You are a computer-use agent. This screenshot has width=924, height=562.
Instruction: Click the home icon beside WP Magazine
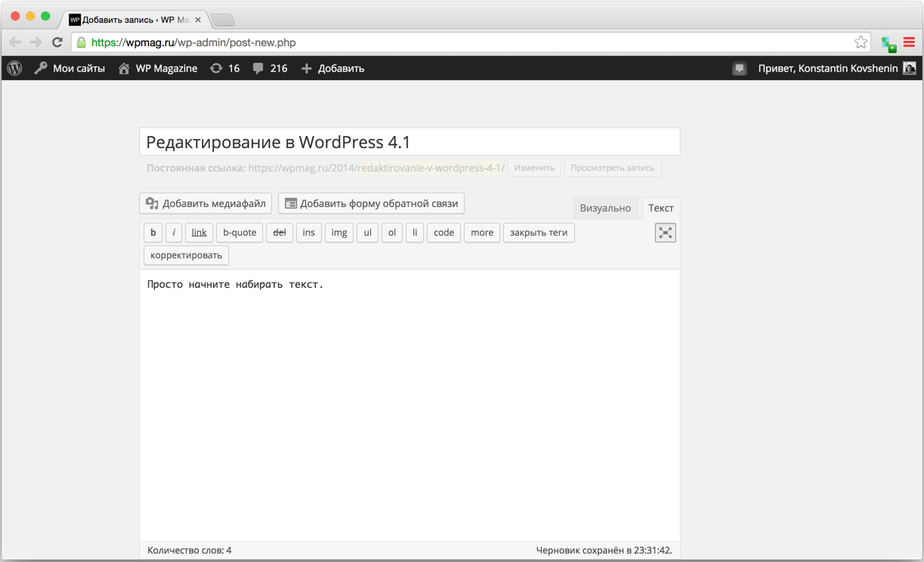point(124,68)
